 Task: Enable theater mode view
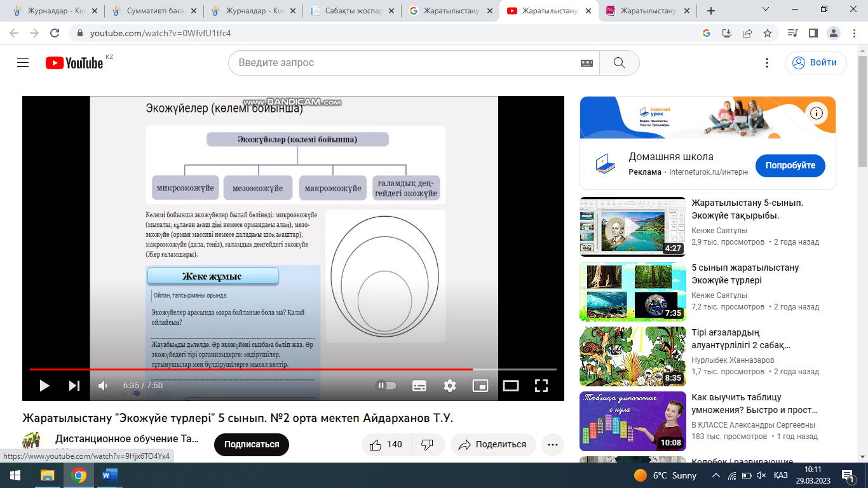[511, 385]
